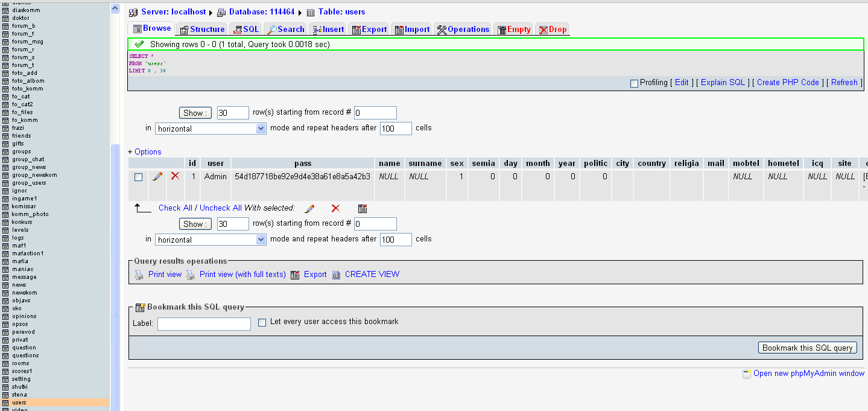Check Let every user access this bookmark
868x411 pixels.
click(262, 322)
